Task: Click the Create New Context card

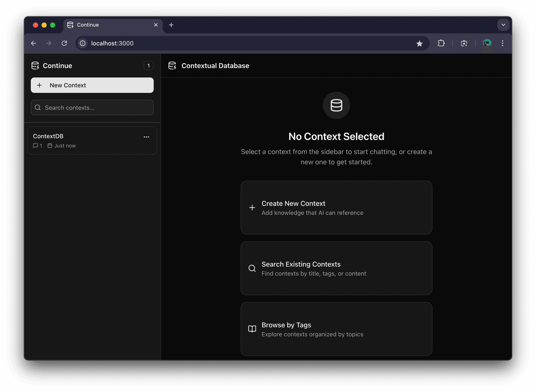Action: tap(336, 208)
